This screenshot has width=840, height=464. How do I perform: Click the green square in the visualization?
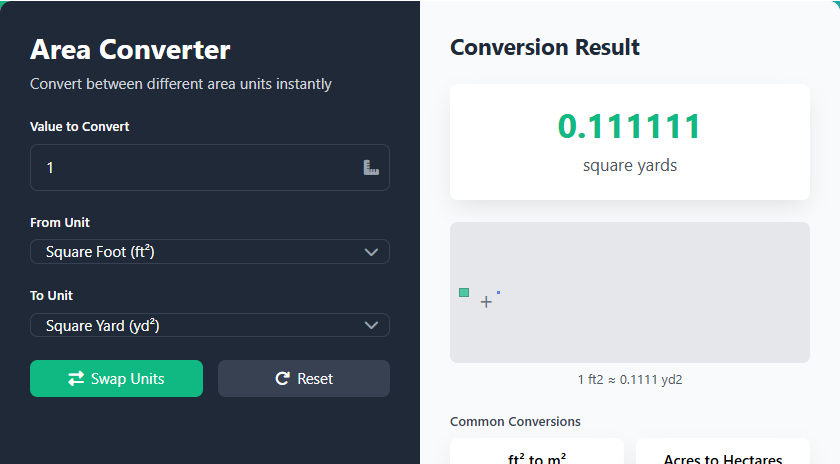pyautogui.click(x=464, y=293)
